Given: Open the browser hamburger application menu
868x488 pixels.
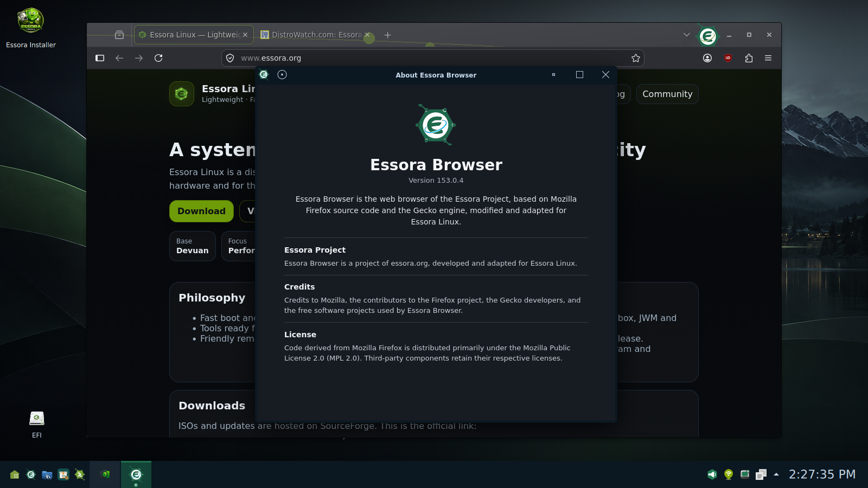Looking at the screenshot, I should click(768, 58).
